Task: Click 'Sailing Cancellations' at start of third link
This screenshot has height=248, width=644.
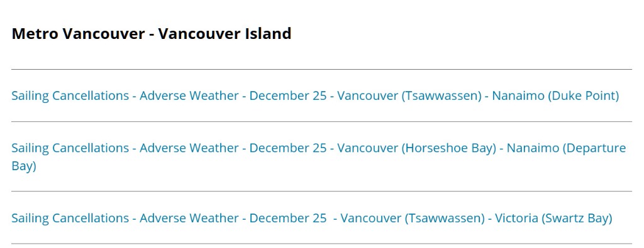Action: coord(70,218)
